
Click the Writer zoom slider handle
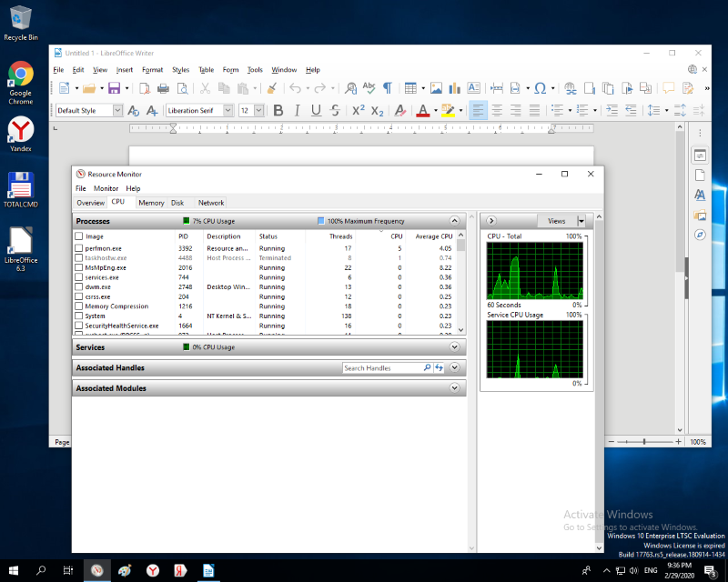[x=644, y=442]
